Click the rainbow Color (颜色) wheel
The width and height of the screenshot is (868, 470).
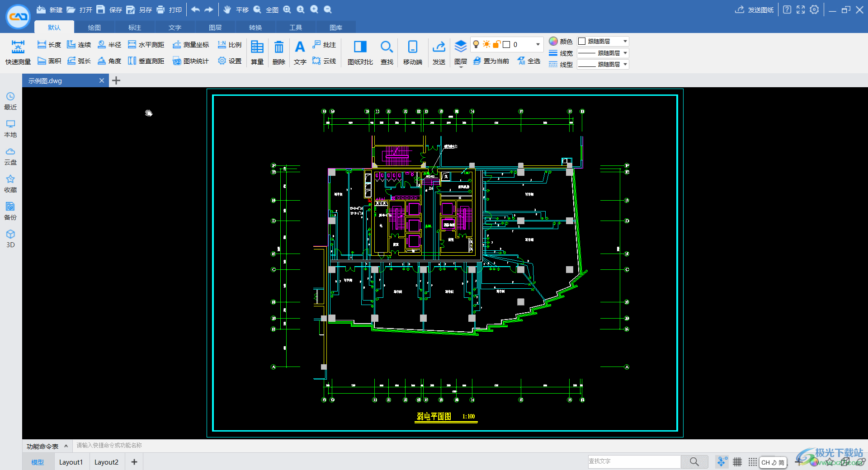tap(553, 41)
